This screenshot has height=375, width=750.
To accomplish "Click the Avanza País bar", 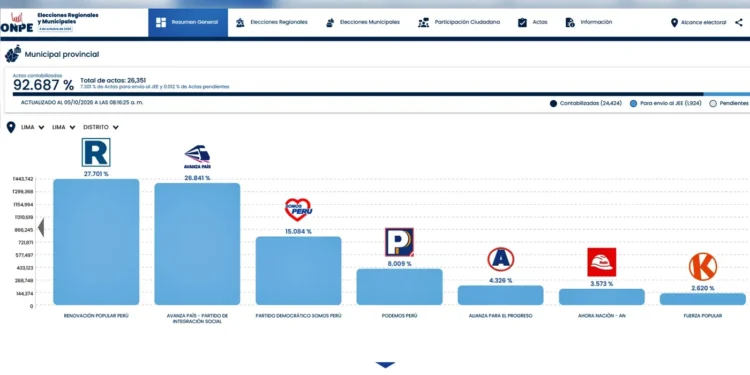I will pyautogui.click(x=197, y=244).
